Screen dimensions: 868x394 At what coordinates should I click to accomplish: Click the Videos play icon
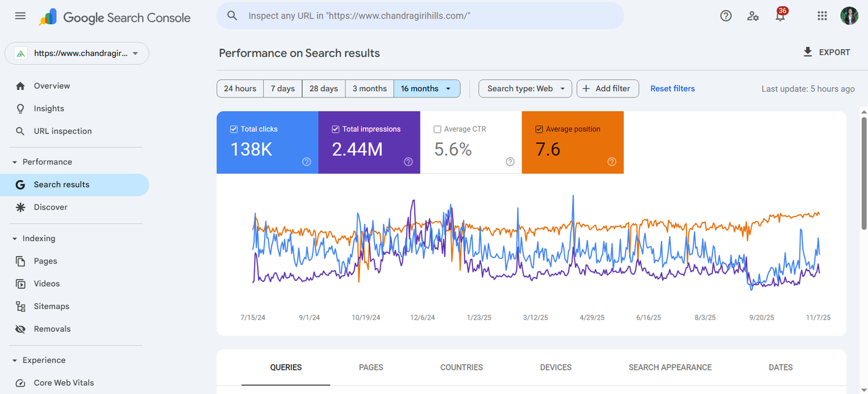click(20, 284)
